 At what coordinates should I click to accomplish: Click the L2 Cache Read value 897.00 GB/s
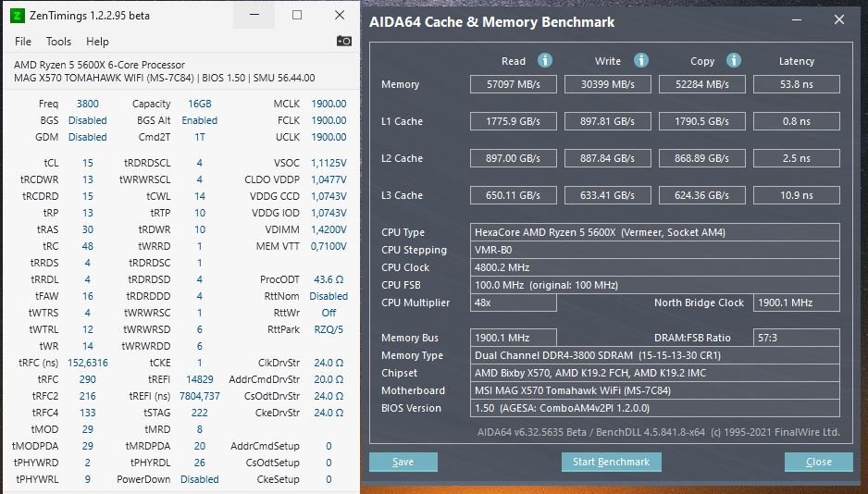tap(514, 158)
